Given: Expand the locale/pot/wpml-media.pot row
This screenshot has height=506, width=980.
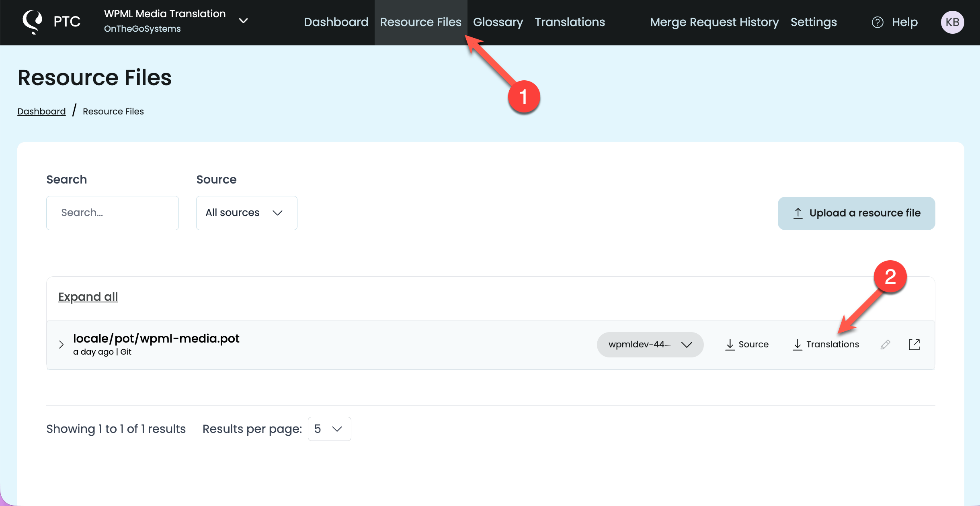Looking at the screenshot, I should point(61,344).
